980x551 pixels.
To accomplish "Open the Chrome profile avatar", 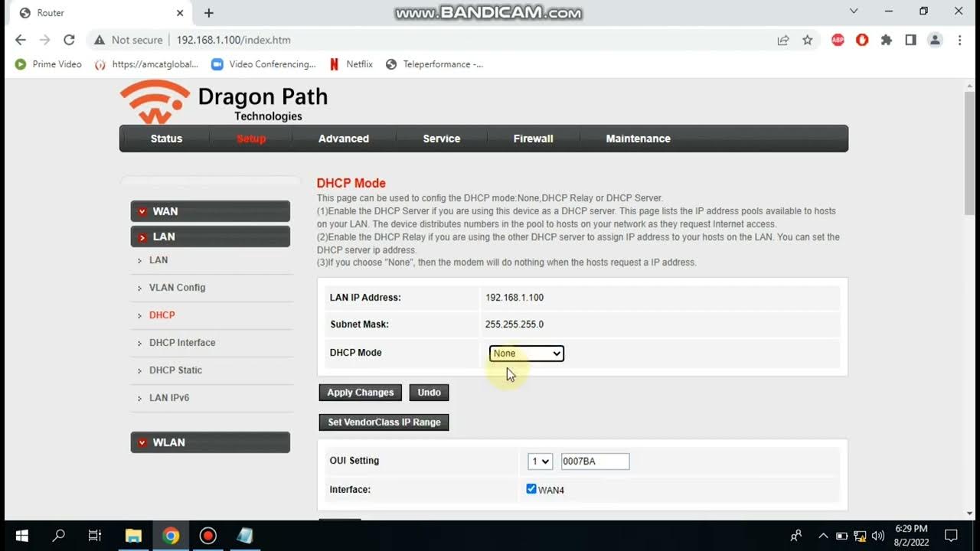I will point(935,40).
